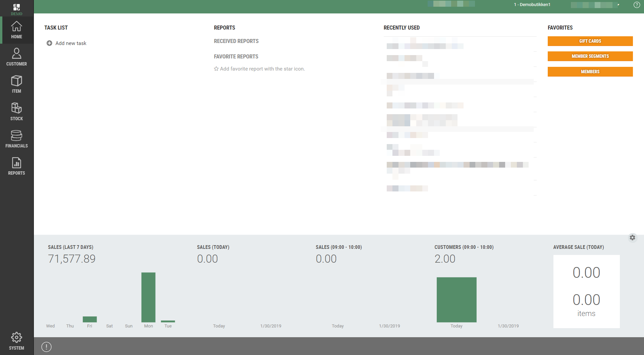Image resolution: width=644 pixels, height=355 pixels.
Task: Open dashboard widget settings gear
Action: tap(632, 237)
